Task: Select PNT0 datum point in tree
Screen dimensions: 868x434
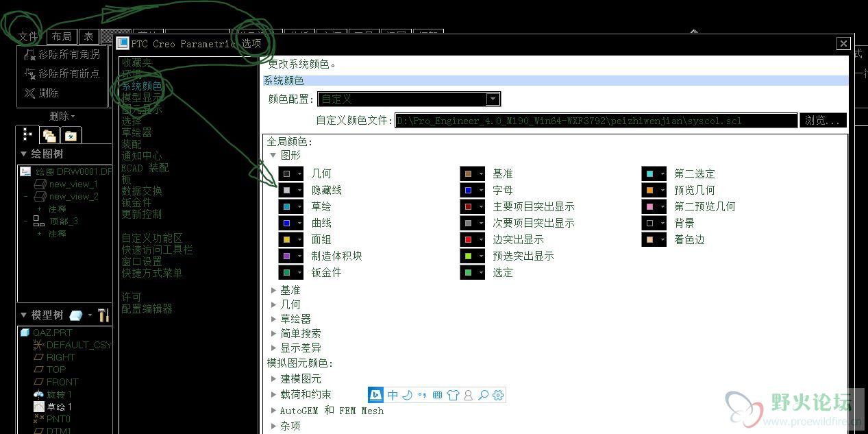Action: click(x=52, y=419)
